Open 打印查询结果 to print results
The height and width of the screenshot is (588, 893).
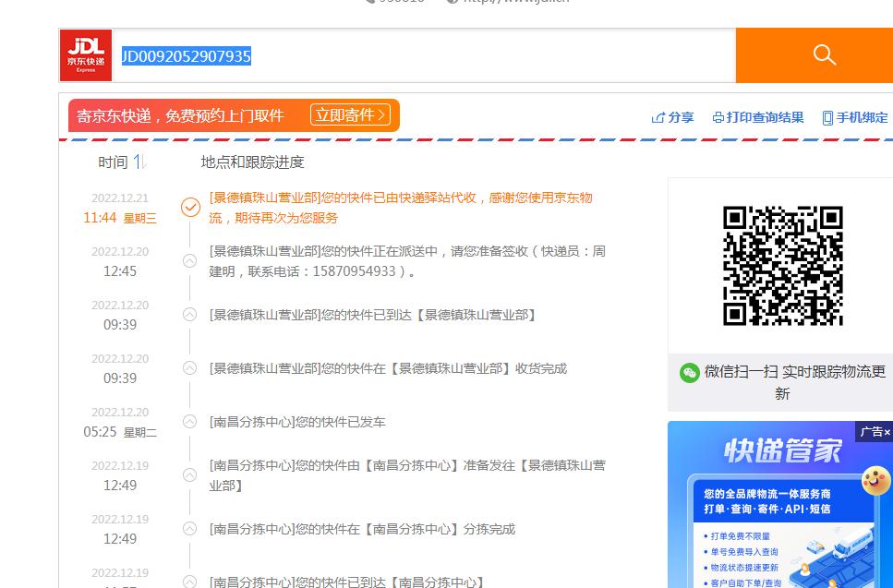coord(758,117)
